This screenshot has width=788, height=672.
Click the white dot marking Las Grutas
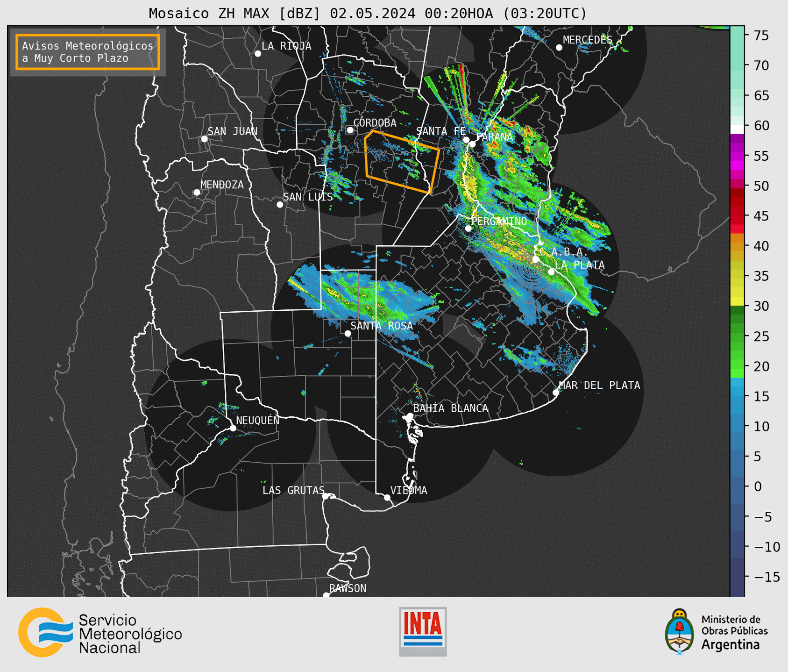(x=326, y=496)
